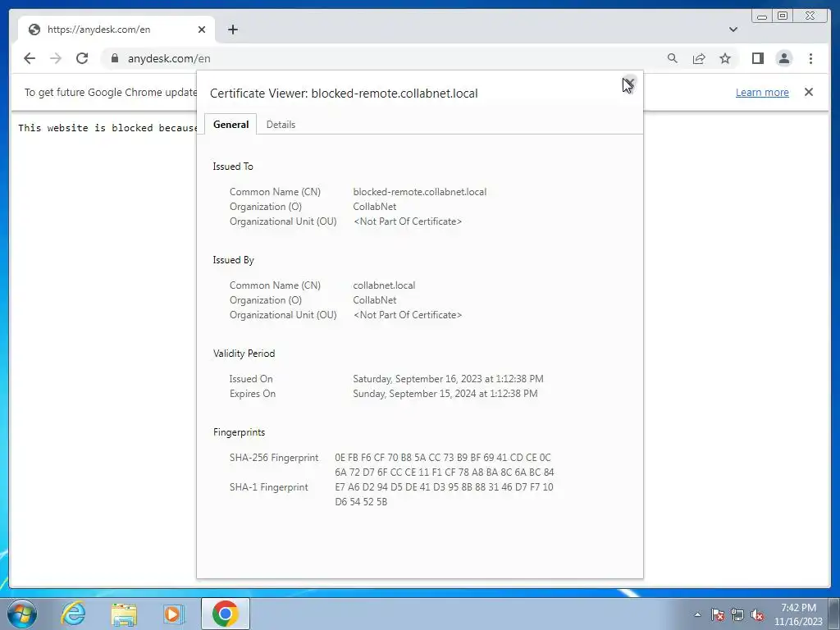Click the SHA-256 Fingerprint label

[x=274, y=458]
